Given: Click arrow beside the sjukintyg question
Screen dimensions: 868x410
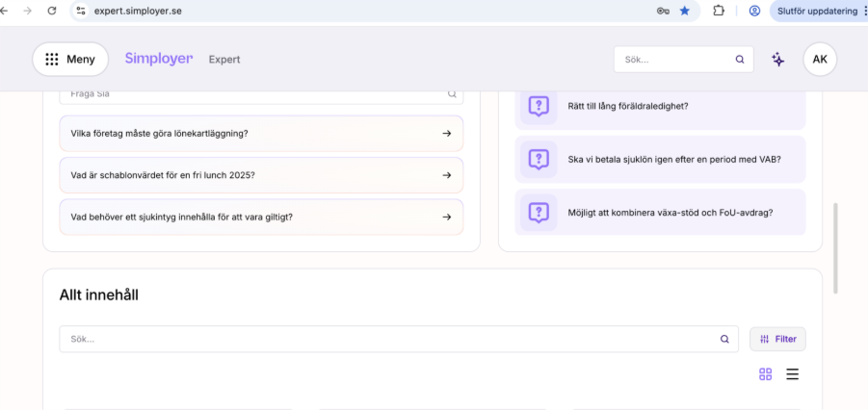Looking at the screenshot, I should tap(447, 218).
